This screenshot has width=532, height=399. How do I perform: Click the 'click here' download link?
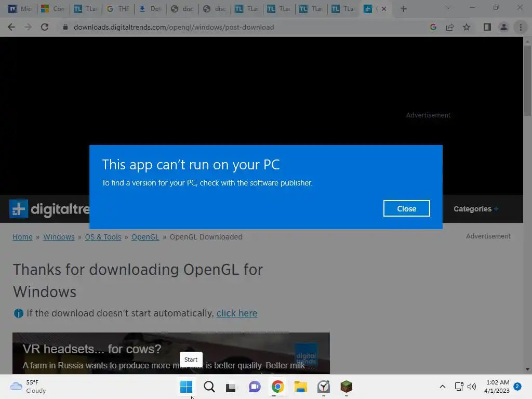pyautogui.click(x=237, y=313)
